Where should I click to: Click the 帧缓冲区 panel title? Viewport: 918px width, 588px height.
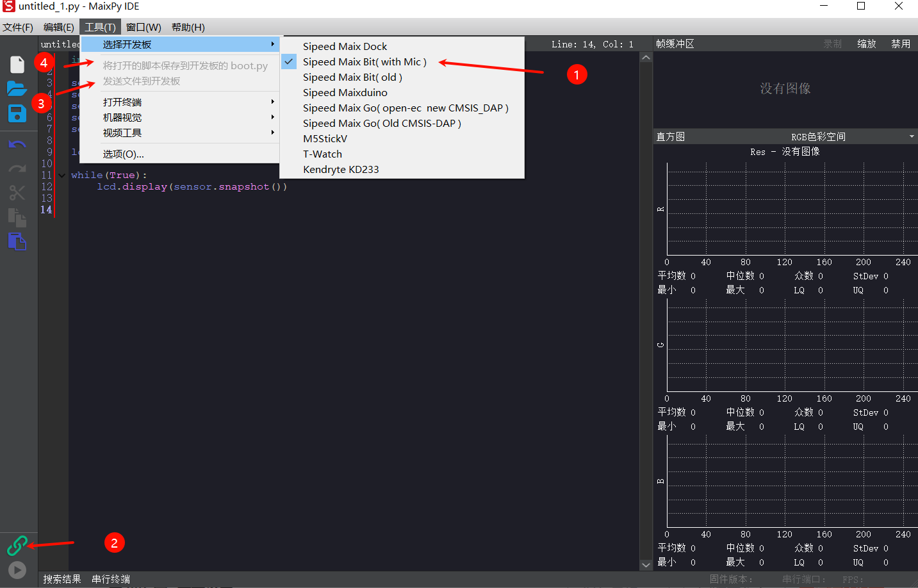click(x=675, y=44)
